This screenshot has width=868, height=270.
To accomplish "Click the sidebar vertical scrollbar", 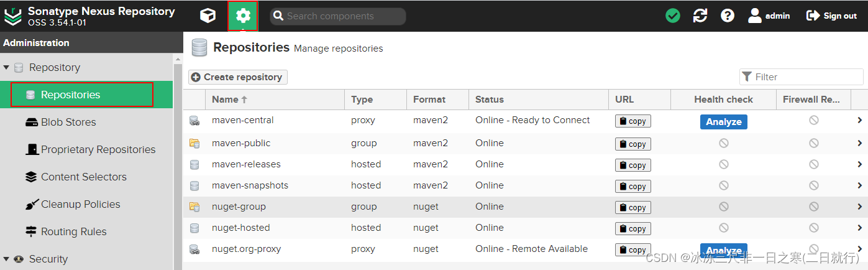I will click(x=178, y=162).
